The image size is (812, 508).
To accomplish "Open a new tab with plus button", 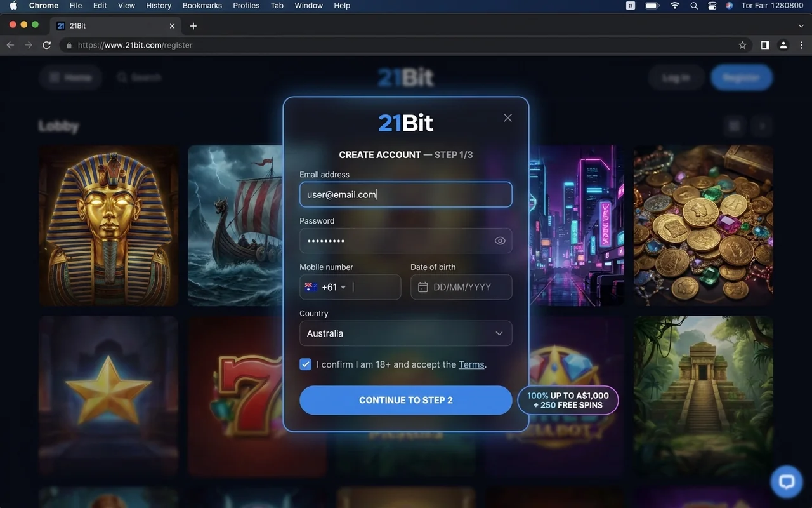I will click(x=193, y=26).
